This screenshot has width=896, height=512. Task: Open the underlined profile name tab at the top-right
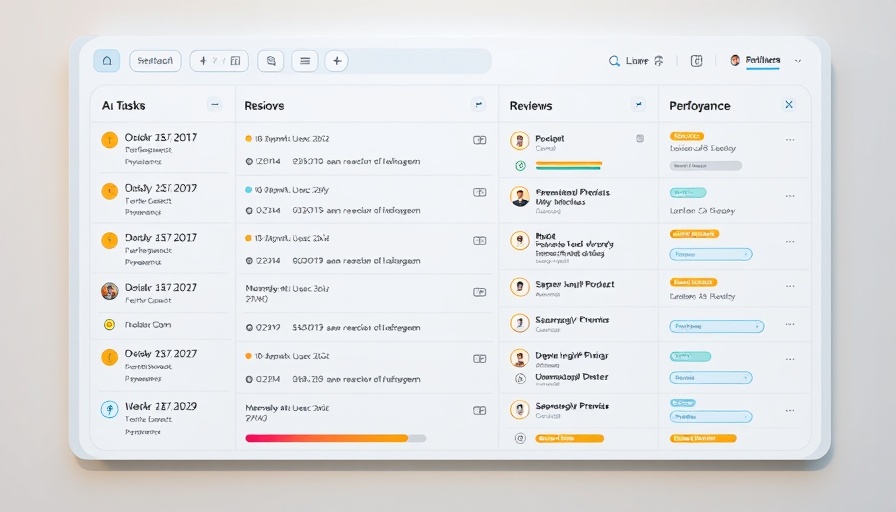763,61
